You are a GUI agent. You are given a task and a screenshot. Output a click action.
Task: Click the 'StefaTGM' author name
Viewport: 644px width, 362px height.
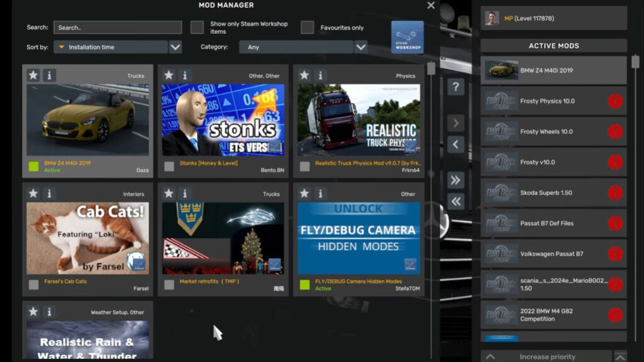coord(408,288)
